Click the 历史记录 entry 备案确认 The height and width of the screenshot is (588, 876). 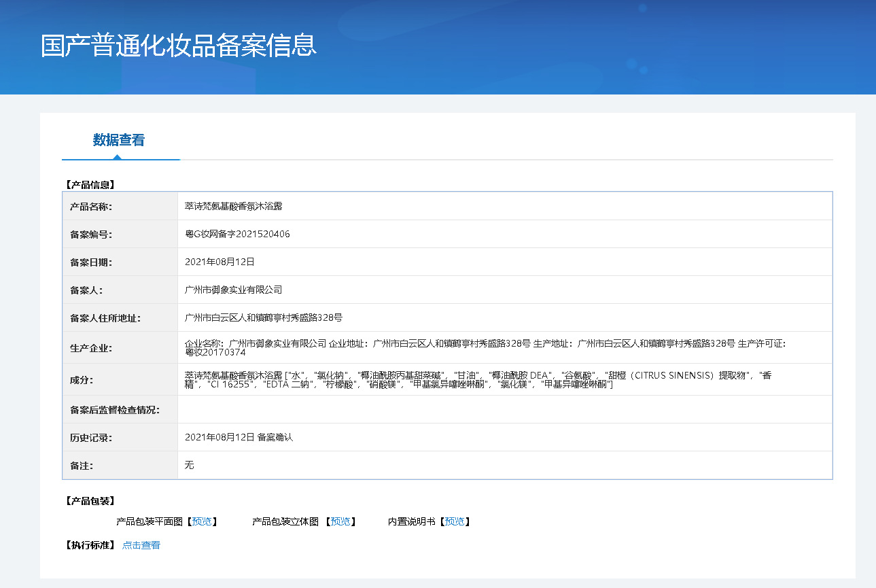[x=275, y=438]
